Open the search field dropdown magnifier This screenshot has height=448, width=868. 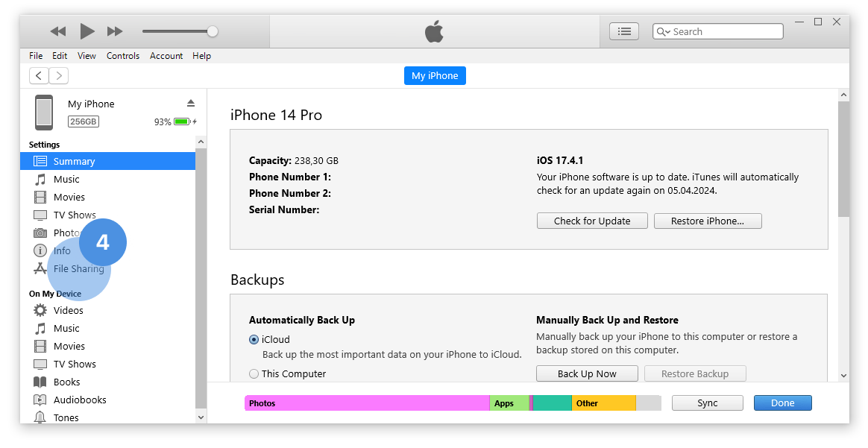(663, 31)
